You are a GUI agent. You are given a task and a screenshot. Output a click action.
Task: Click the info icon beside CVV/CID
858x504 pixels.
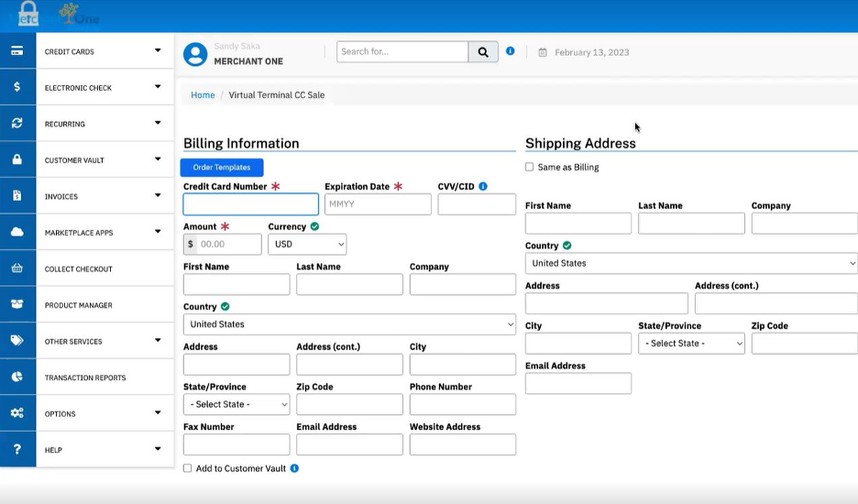483,186
